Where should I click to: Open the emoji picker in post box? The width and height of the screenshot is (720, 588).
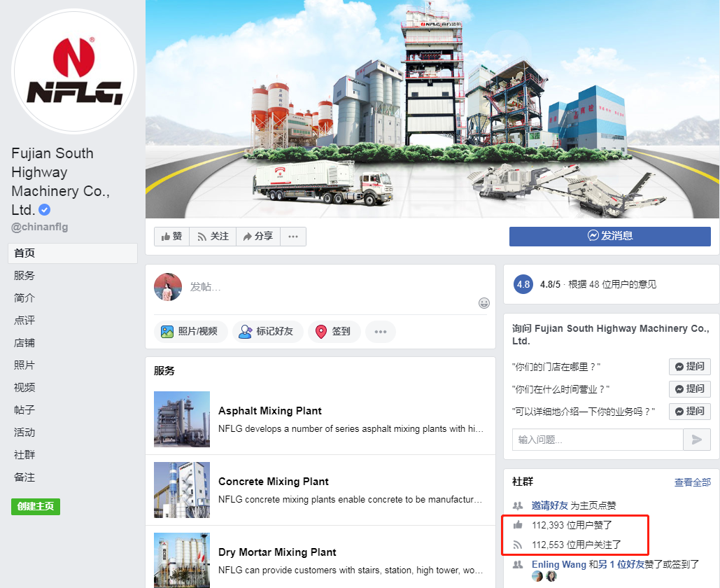(x=484, y=303)
